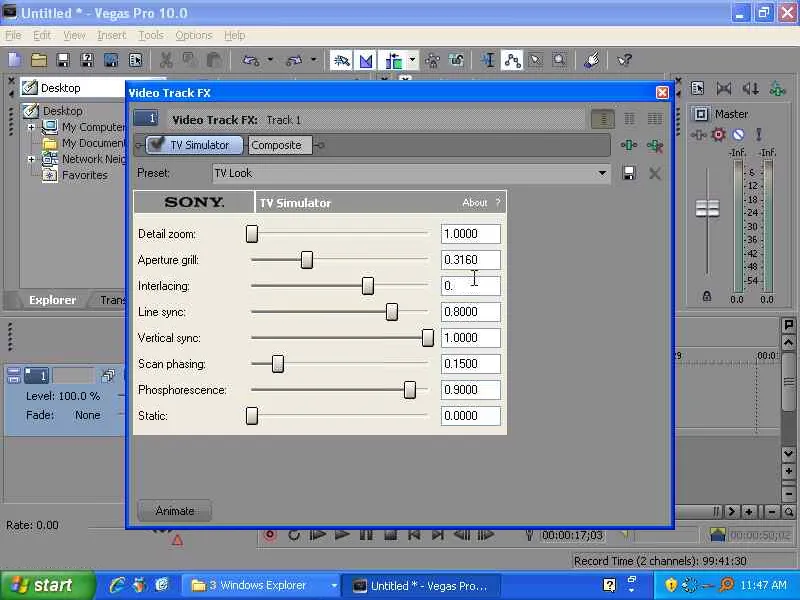This screenshot has width=800, height=600.
Task: Open the Edit menu
Action: point(42,35)
